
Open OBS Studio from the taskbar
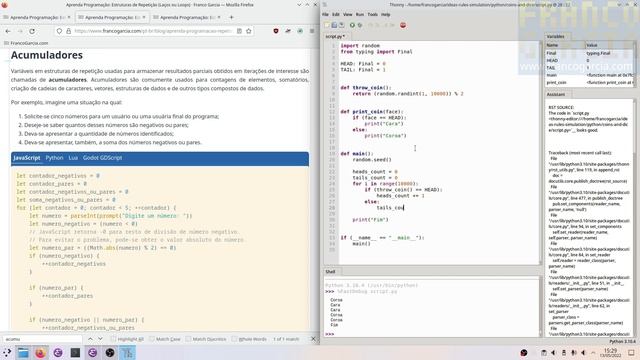click(x=110, y=353)
